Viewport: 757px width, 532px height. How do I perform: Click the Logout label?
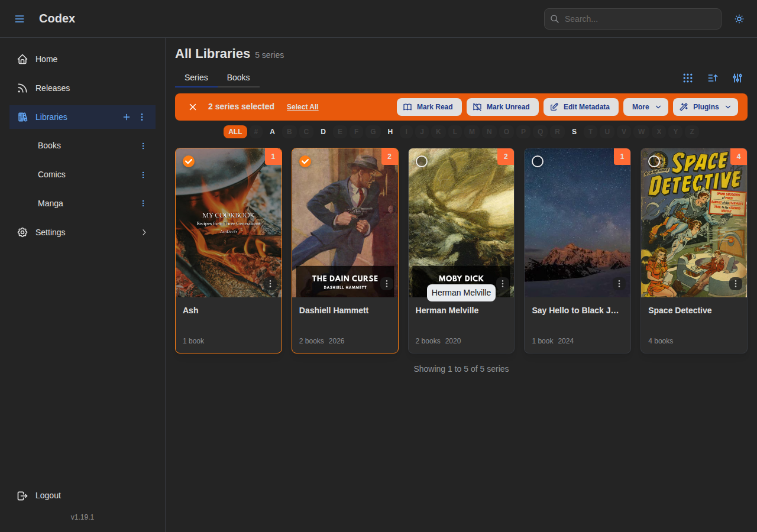(48, 495)
